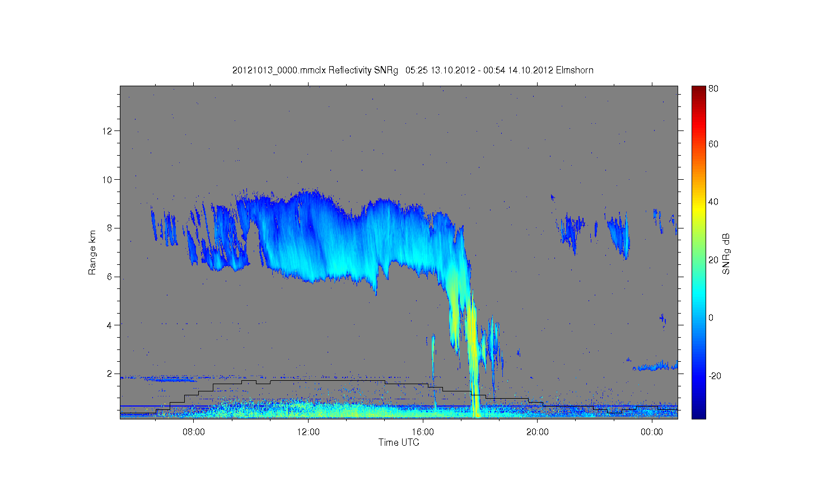Image resolution: width=840 pixels, height=504 pixels.
Task: Click the '40' colorbar value label
Action: point(713,202)
